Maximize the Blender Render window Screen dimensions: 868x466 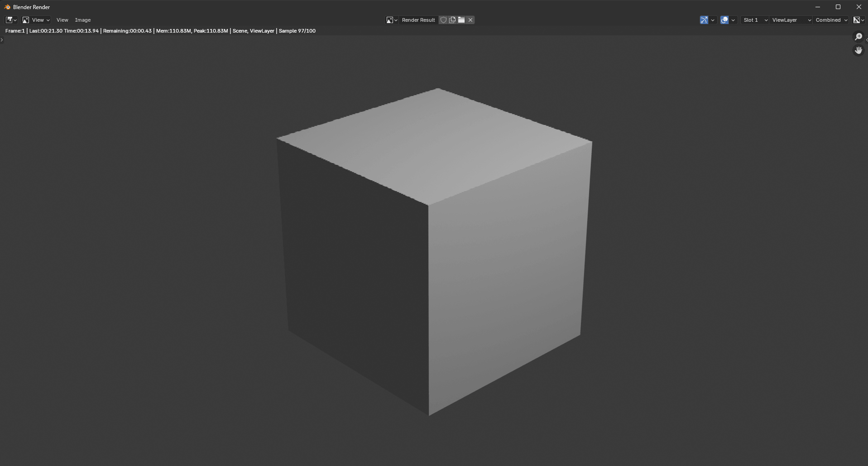point(838,7)
